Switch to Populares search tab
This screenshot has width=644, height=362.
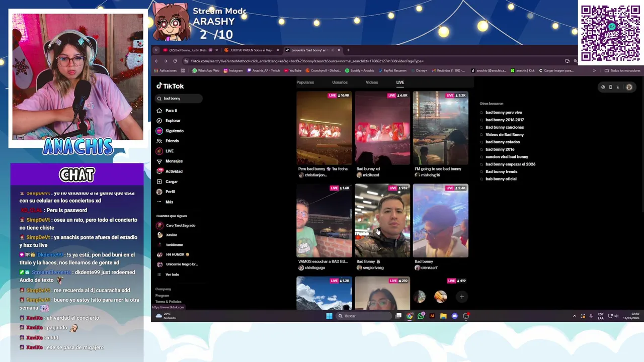click(x=305, y=82)
